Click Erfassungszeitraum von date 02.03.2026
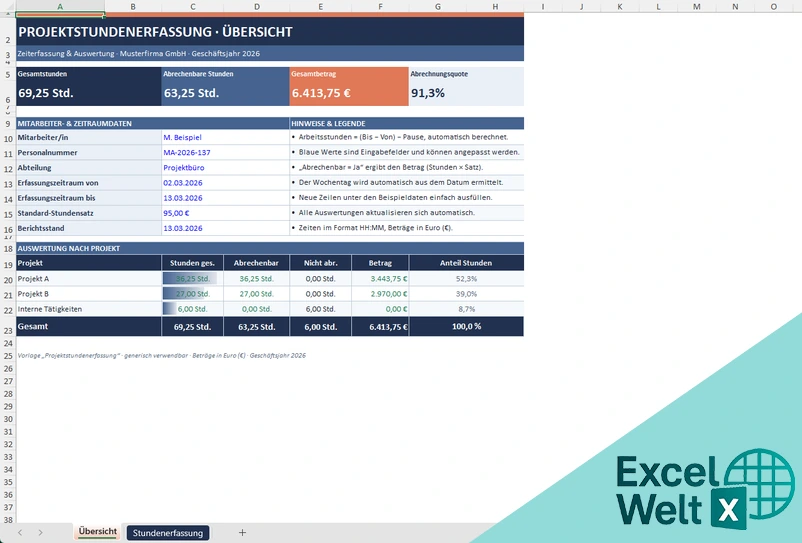Image resolution: width=802 pixels, height=543 pixels. [x=183, y=183]
